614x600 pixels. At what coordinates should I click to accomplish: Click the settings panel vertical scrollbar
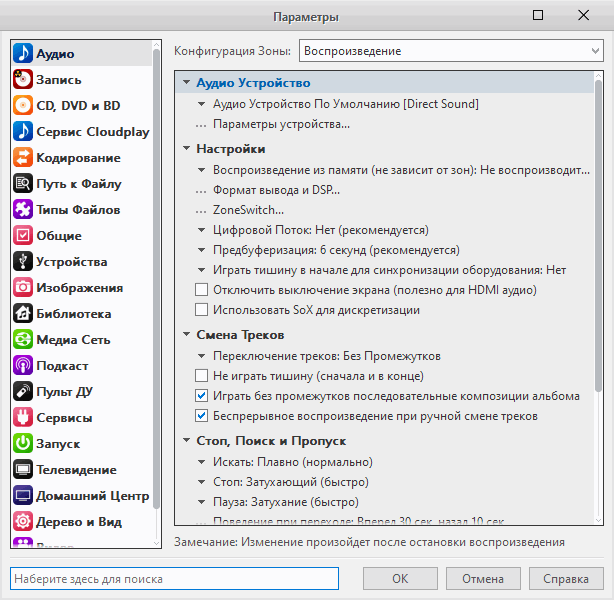pyautogui.click(x=598, y=250)
